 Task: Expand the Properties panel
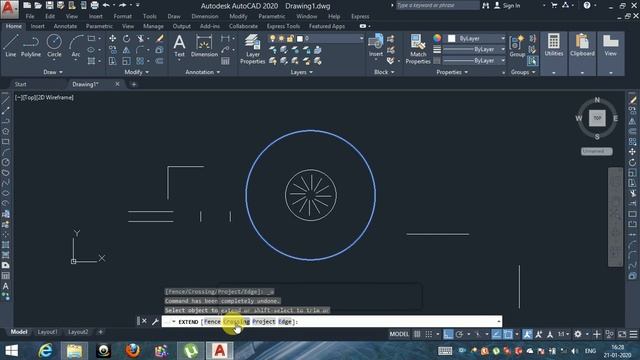[x=452, y=72]
